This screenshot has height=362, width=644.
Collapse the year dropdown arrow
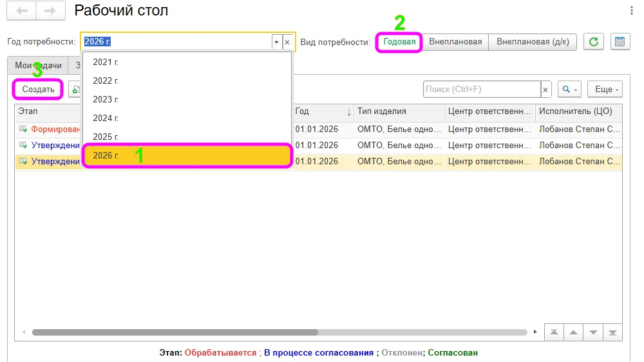pos(276,42)
